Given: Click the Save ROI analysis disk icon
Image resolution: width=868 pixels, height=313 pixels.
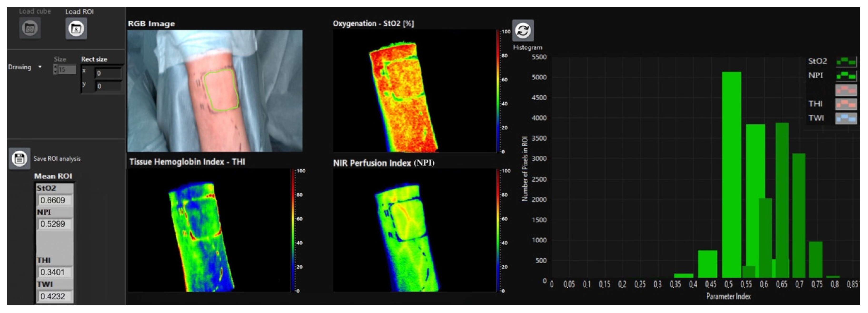Looking at the screenshot, I should 20,158.
